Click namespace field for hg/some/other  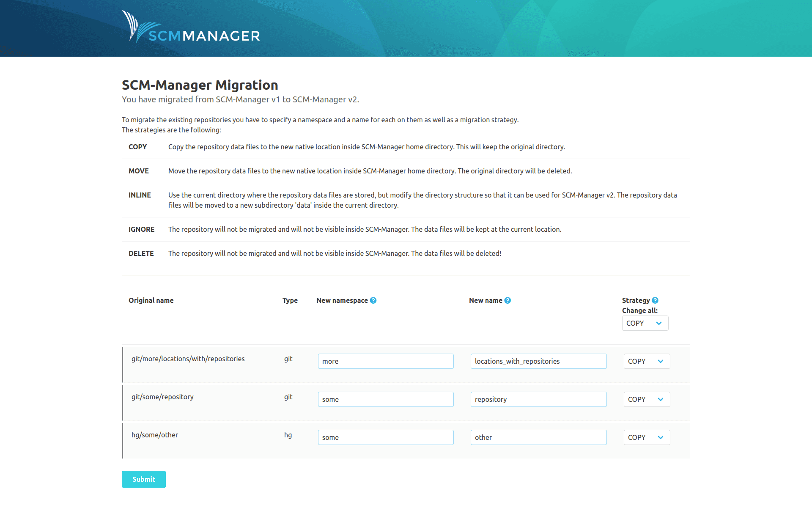click(385, 437)
